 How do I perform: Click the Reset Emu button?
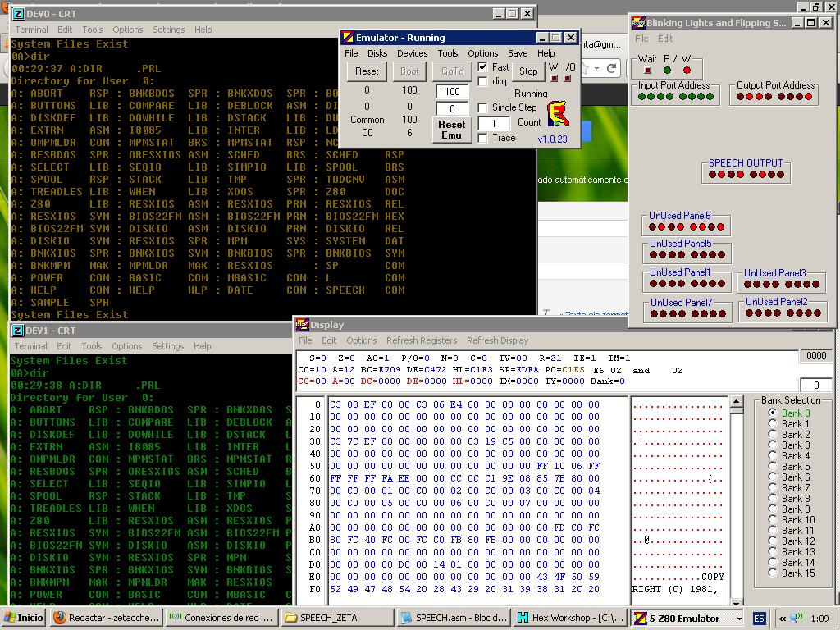pyautogui.click(x=451, y=130)
